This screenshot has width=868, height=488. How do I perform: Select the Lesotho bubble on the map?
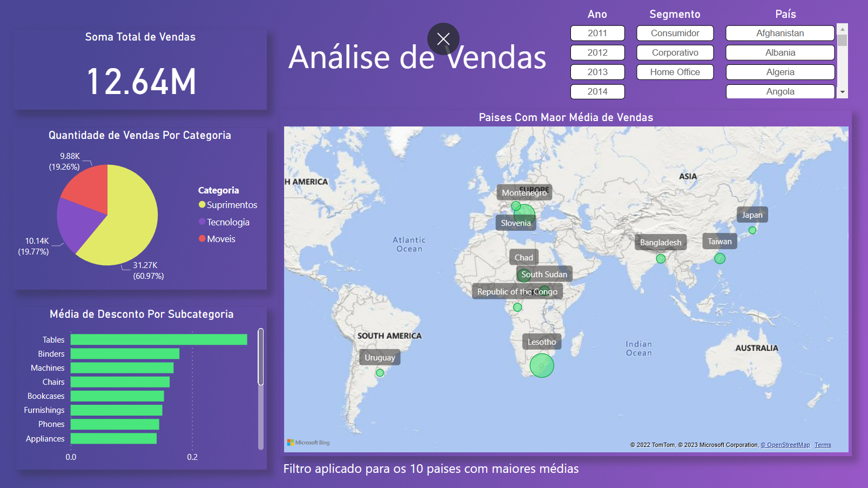pos(542,366)
